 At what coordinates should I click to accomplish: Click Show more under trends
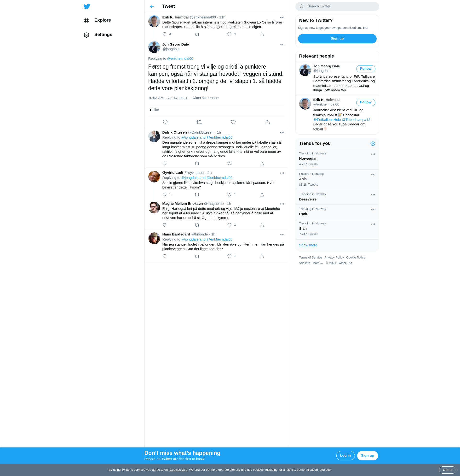pos(308,245)
